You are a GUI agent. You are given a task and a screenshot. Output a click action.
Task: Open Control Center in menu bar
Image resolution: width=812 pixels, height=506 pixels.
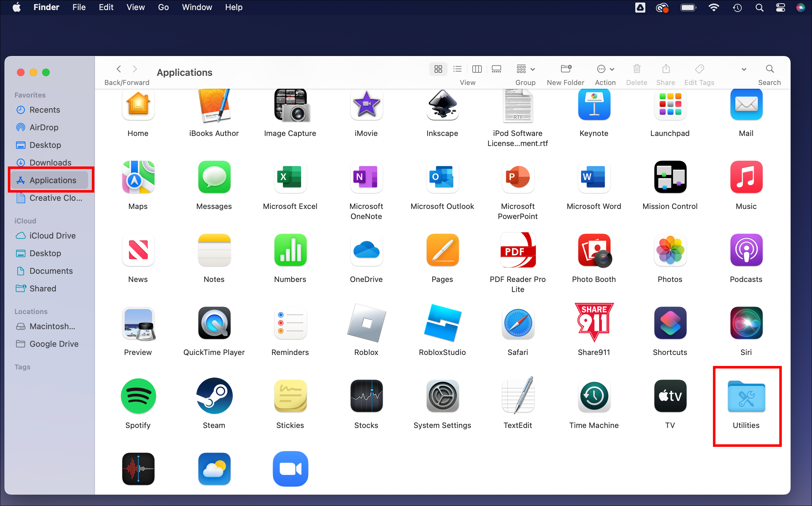click(780, 7)
